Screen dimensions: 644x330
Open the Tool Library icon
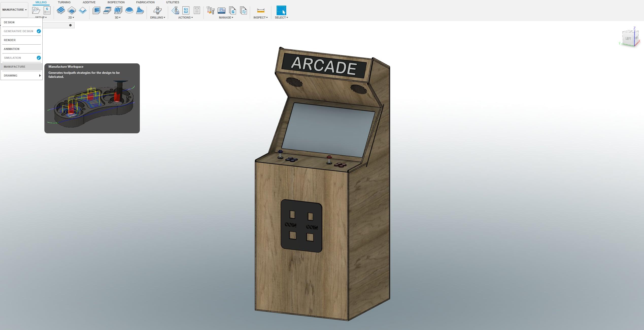coord(211,10)
